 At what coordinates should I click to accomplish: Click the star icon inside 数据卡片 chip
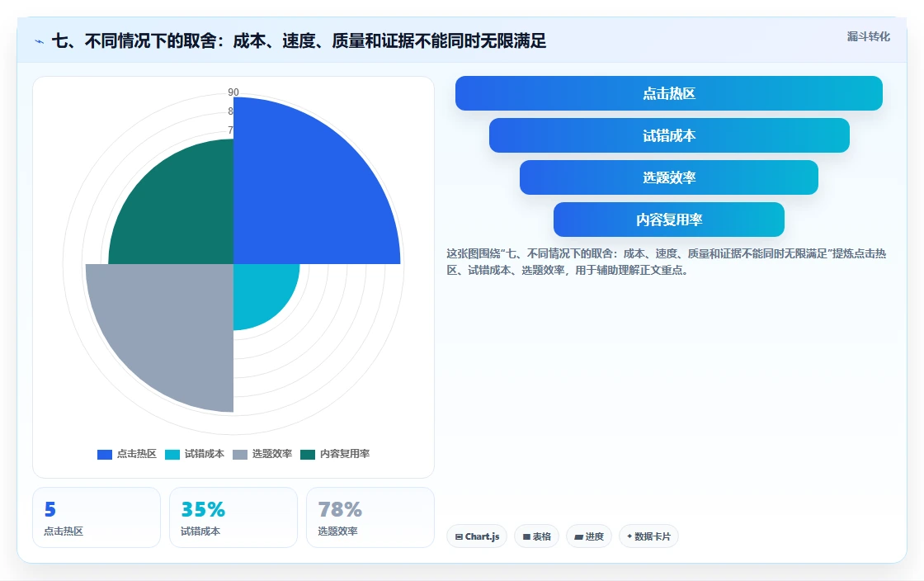pos(629,536)
